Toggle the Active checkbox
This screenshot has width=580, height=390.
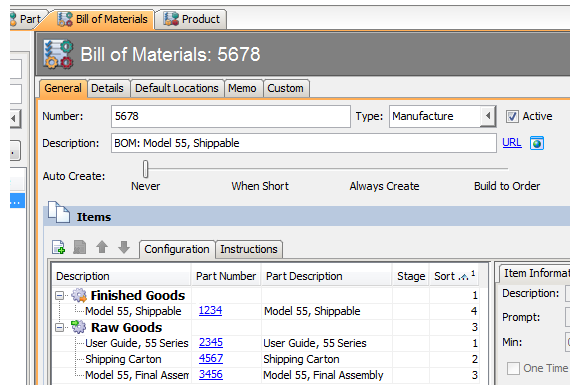[x=512, y=117]
